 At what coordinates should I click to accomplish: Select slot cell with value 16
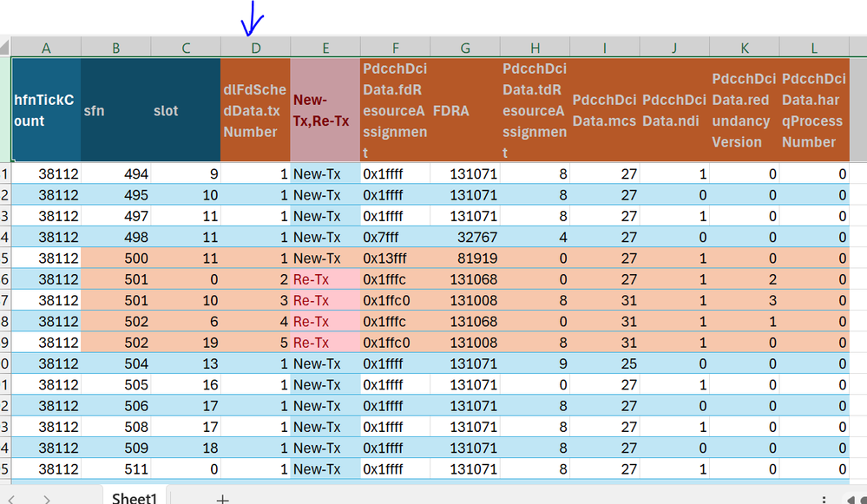(186, 384)
